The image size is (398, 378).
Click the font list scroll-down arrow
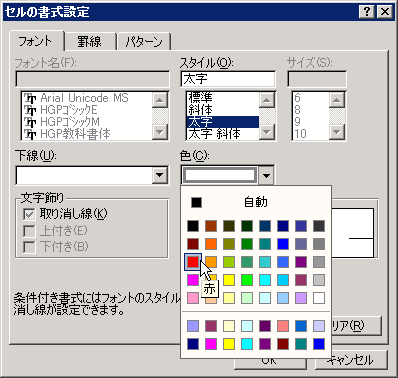point(160,132)
